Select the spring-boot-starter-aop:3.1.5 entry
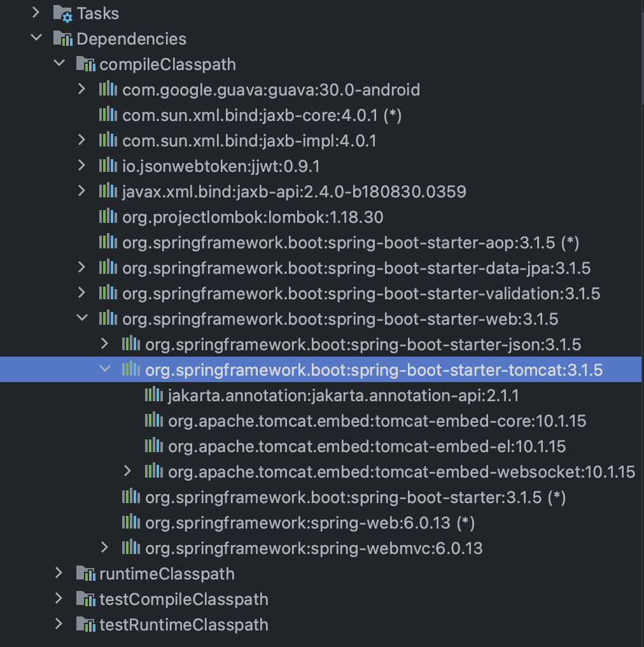Screen dimensions: 644x647 pos(351,242)
